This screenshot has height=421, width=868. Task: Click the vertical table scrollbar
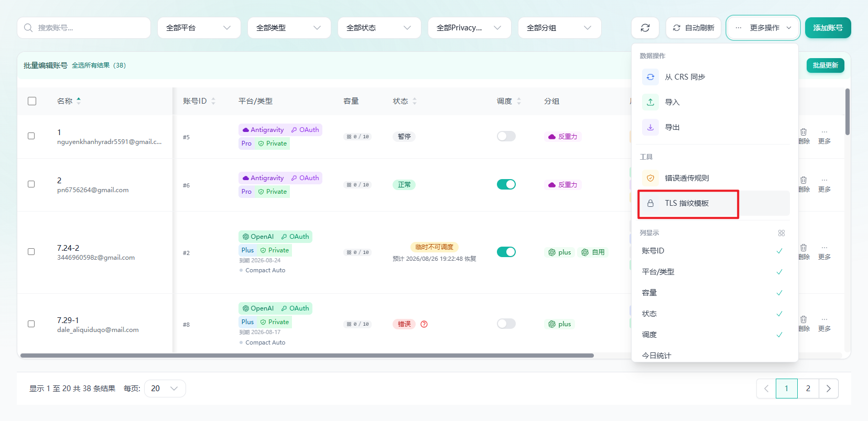848,112
